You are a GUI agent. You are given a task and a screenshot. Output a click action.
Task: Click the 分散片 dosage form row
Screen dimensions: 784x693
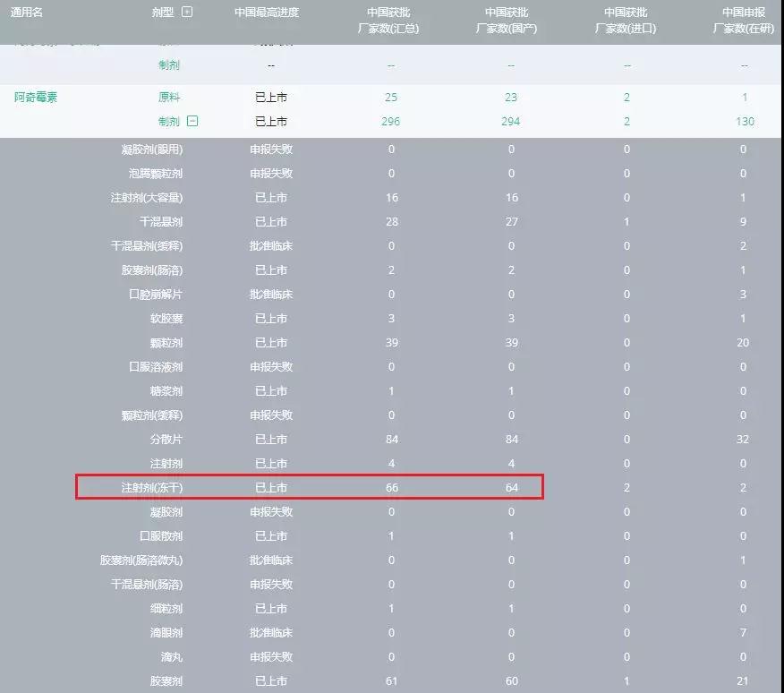(166, 440)
